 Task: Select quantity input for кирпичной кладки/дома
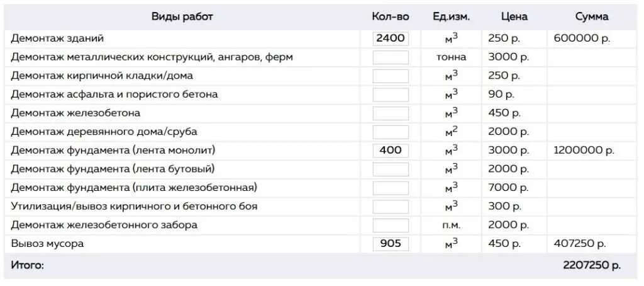pyautogui.click(x=391, y=76)
